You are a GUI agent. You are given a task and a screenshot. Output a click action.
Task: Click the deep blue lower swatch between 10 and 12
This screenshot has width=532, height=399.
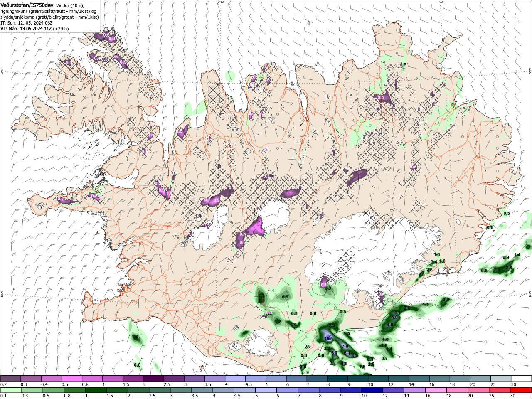pyautogui.click(x=372, y=390)
